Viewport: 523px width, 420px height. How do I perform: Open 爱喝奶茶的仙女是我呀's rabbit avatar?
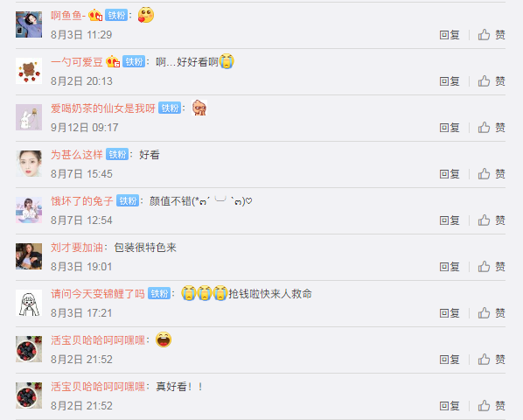click(29, 117)
